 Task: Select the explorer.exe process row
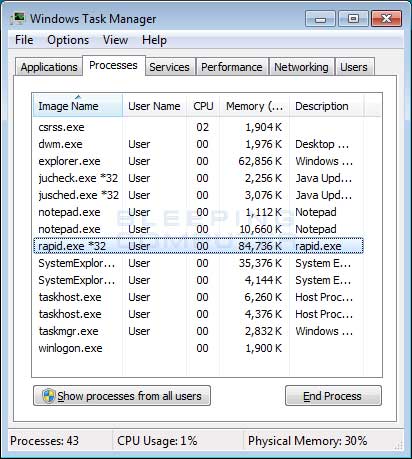198,161
